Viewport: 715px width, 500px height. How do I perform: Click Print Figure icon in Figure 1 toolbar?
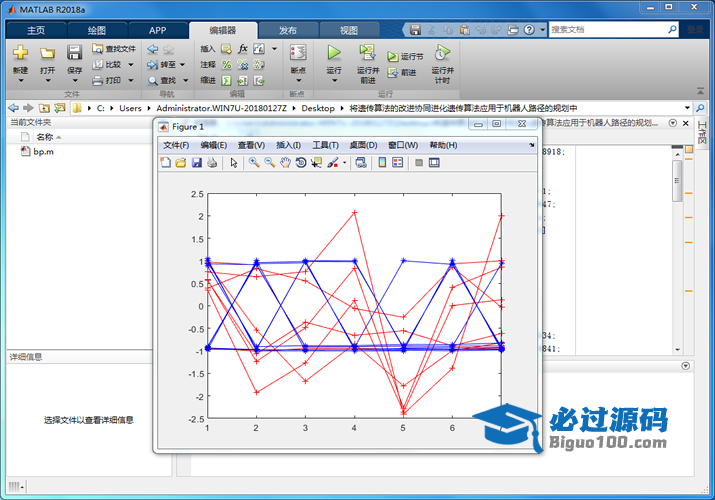pyautogui.click(x=212, y=163)
